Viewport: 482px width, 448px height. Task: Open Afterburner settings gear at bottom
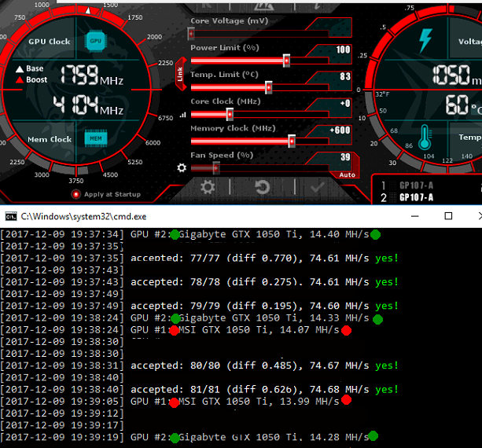click(208, 187)
